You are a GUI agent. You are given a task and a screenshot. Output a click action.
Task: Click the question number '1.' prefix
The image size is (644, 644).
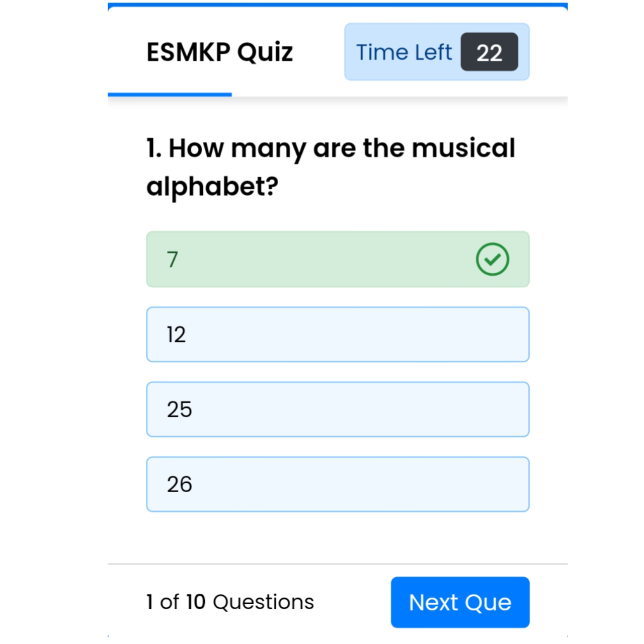coord(153,148)
